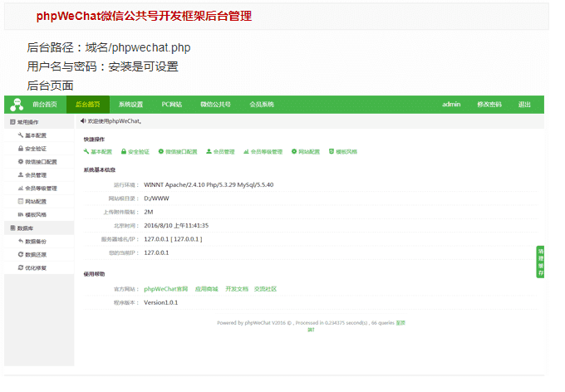
Task: Switch to the 会员系统 menu
Action: pos(262,105)
